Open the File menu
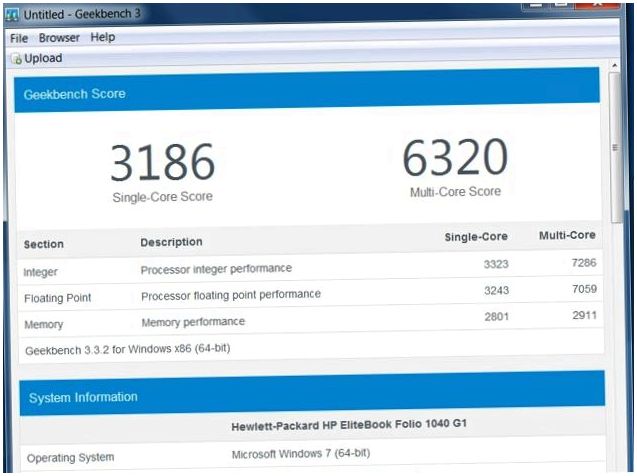 (19, 38)
